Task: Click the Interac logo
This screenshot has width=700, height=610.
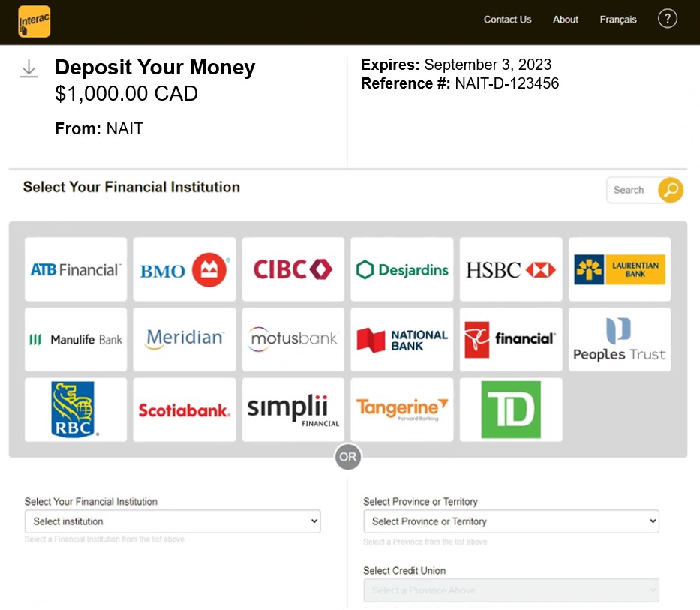Action: [33, 21]
